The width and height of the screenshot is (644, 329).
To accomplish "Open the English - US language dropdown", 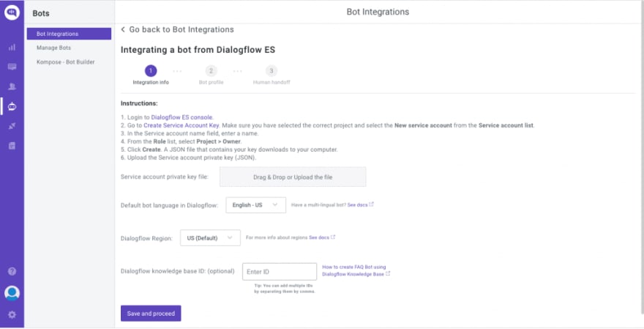I will click(256, 205).
